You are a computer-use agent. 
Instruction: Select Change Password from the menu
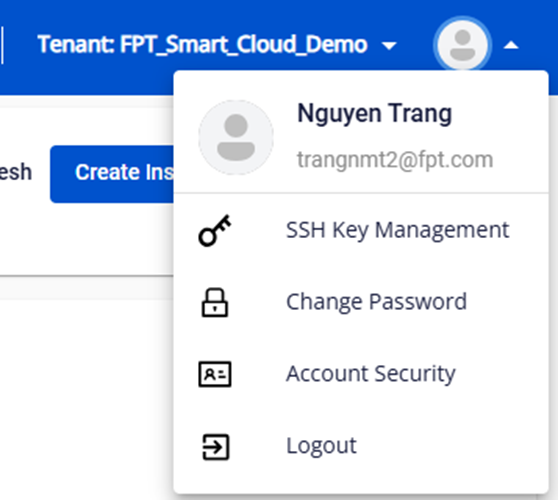pyautogui.click(x=361, y=302)
